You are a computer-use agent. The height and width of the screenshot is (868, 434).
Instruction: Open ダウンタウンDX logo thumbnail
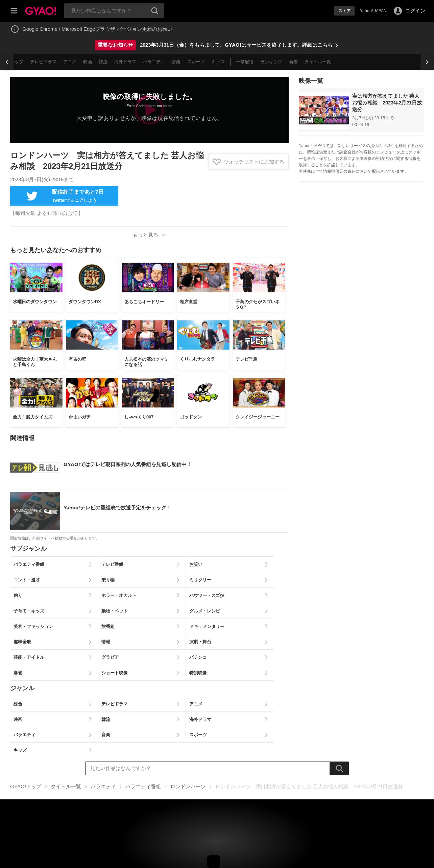pos(92,278)
